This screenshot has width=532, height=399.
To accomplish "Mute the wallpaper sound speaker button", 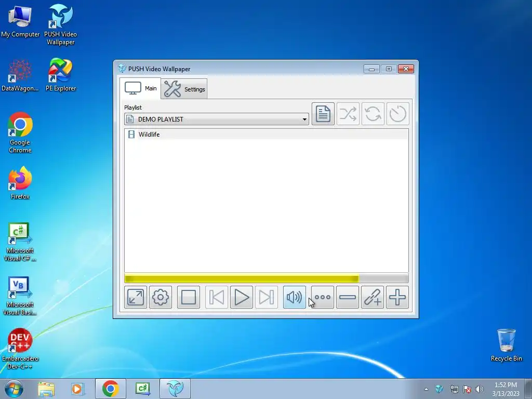I will coord(294,297).
